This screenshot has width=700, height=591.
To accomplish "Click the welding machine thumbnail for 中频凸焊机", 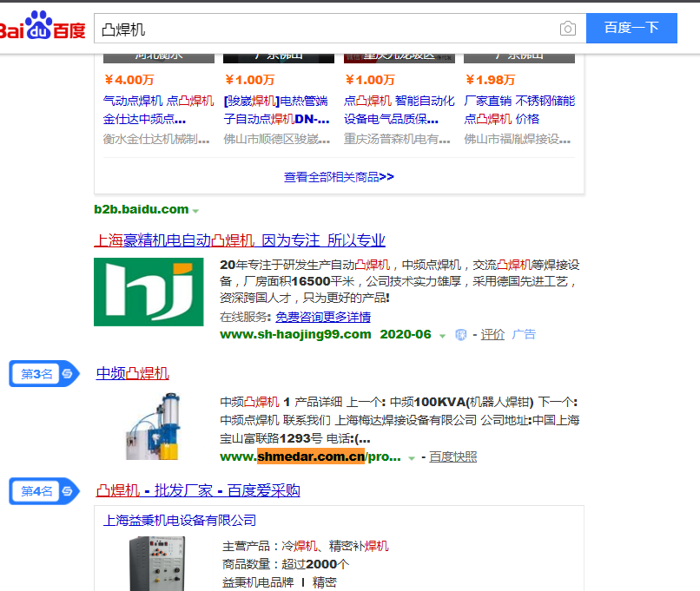I will [x=153, y=426].
